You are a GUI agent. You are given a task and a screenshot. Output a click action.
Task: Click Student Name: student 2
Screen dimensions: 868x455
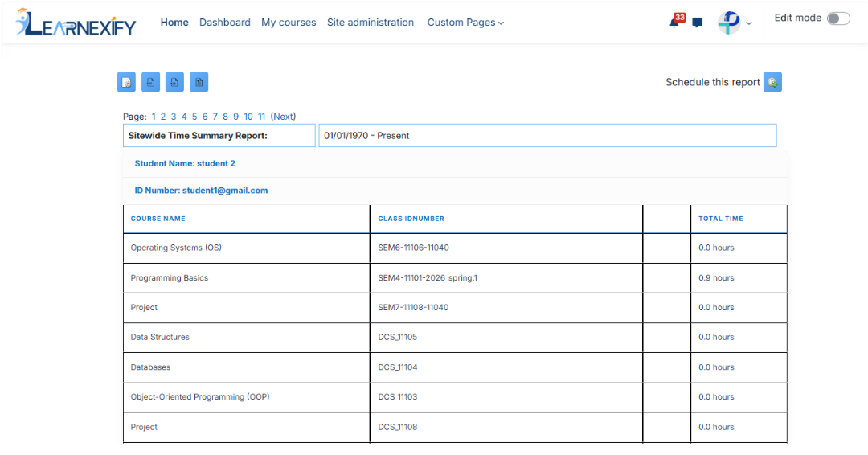(185, 164)
